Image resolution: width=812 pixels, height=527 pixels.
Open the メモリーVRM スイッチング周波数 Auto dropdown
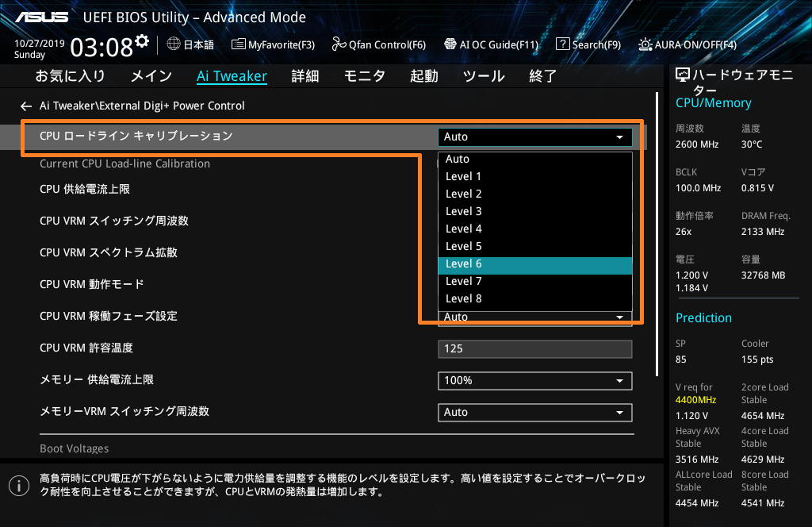(x=535, y=413)
